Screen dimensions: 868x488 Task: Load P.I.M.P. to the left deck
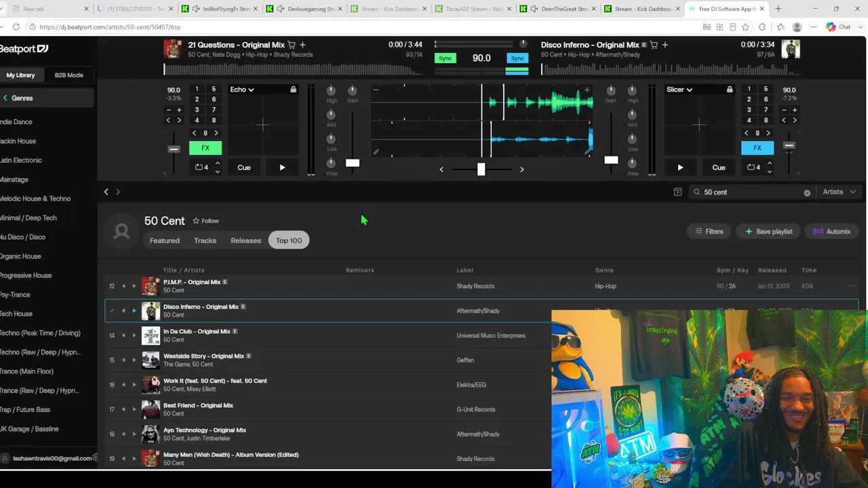point(123,286)
